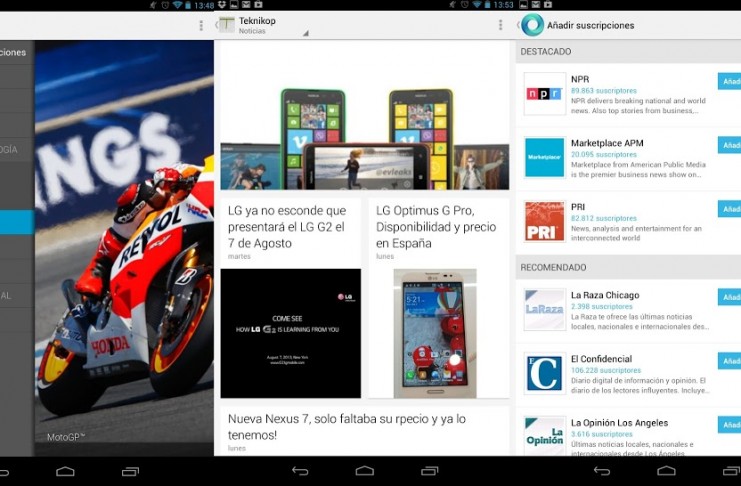Open the 'Nueva Nexus 7' article headline
This screenshot has width=741, height=486.
click(x=347, y=427)
